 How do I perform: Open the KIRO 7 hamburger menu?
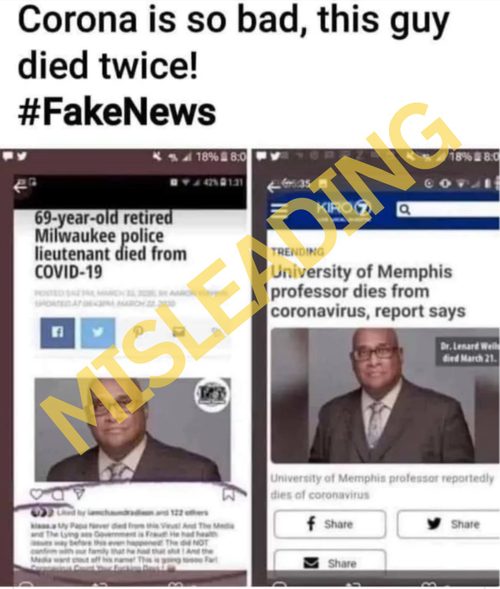(x=281, y=211)
